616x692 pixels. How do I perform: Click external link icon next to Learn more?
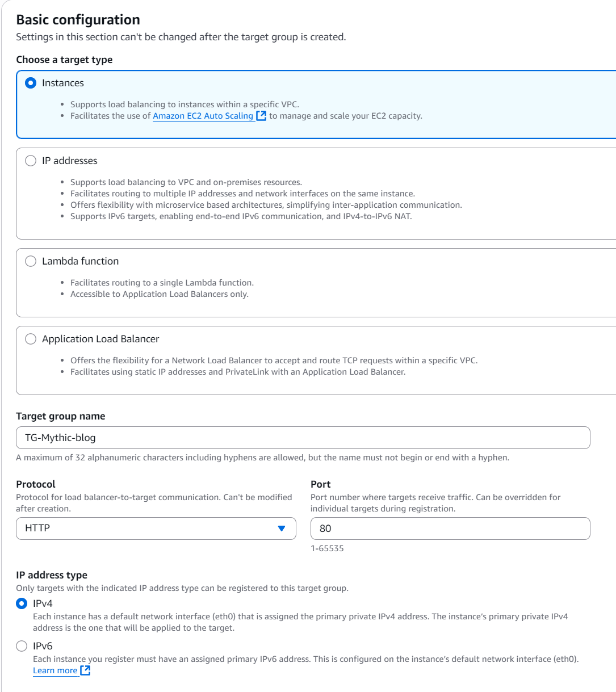(x=85, y=670)
